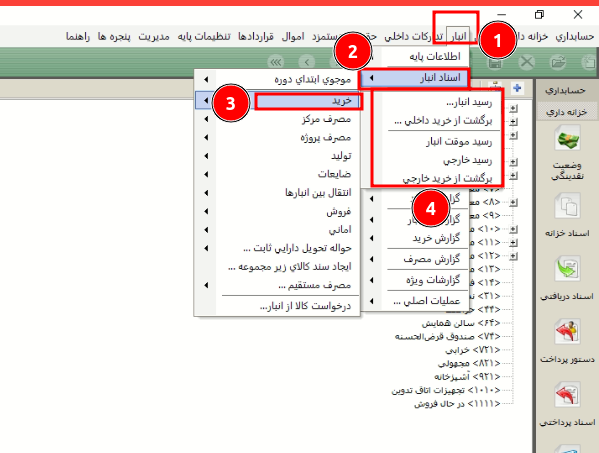This screenshot has height=453, width=599.
Task: Select tree row <۶۴> سالن همايش
Action: pyautogui.click(x=461, y=324)
